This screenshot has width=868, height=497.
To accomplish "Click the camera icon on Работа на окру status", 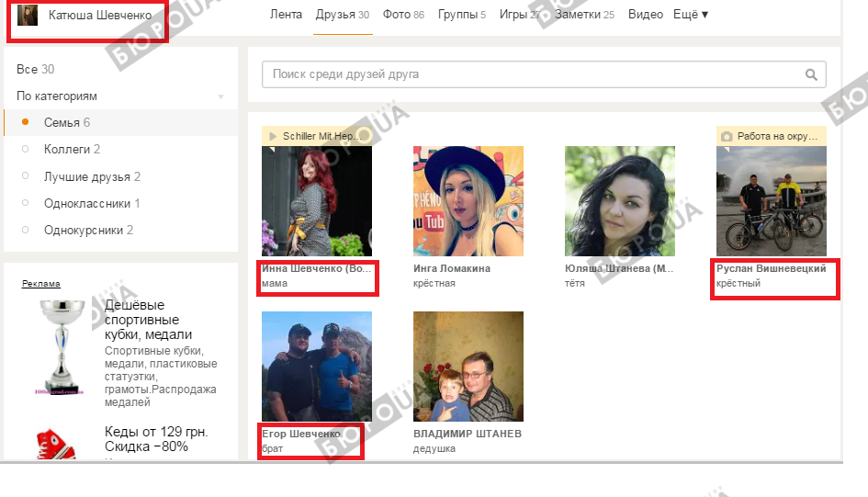I will 727,136.
